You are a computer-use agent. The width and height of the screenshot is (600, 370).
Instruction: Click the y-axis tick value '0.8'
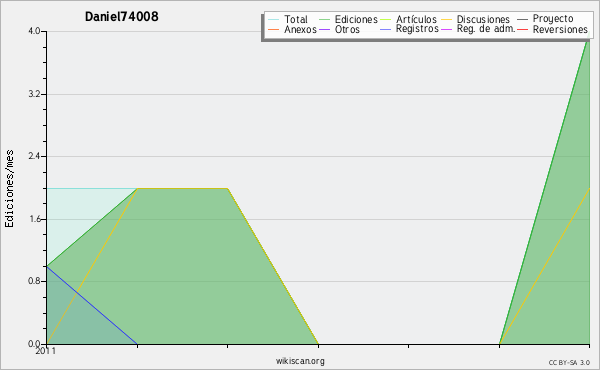(34, 281)
